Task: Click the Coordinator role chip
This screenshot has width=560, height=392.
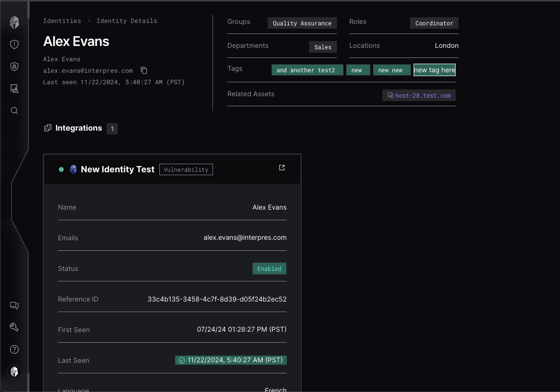Action: [434, 23]
